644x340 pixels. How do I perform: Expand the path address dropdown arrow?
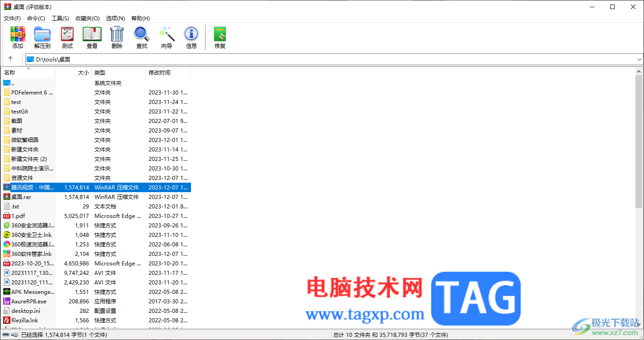click(639, 59)
